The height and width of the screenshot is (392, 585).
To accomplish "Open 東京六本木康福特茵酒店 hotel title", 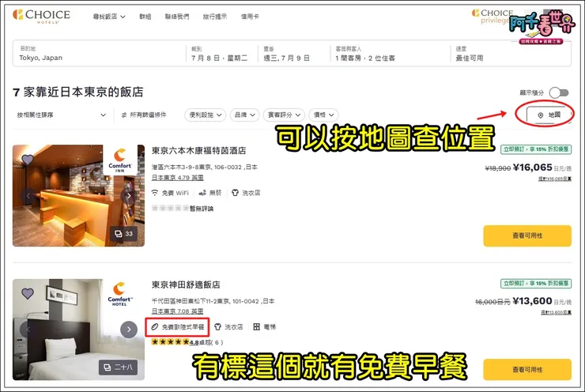I will [198, 151].
